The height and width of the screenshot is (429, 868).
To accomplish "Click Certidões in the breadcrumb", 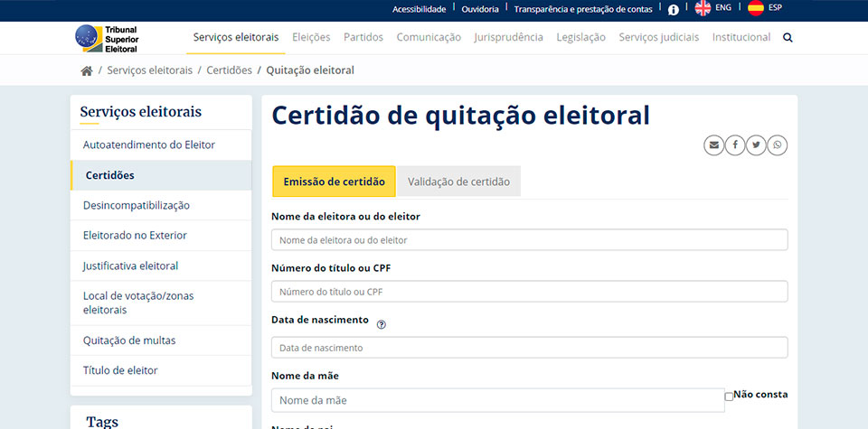I will [229, 70].
